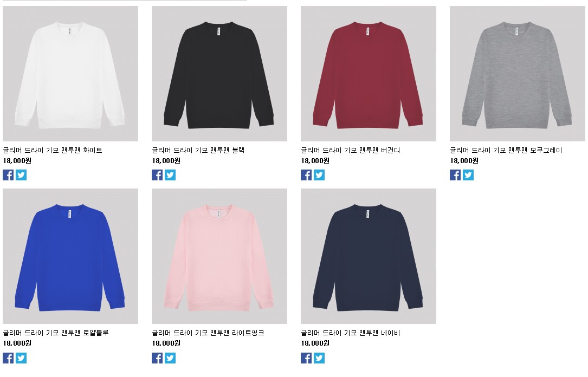This screenshot has height=377, width=588.
Task: Share mocha gray sweatshirt on Facebook
Action: coord(455,175)
